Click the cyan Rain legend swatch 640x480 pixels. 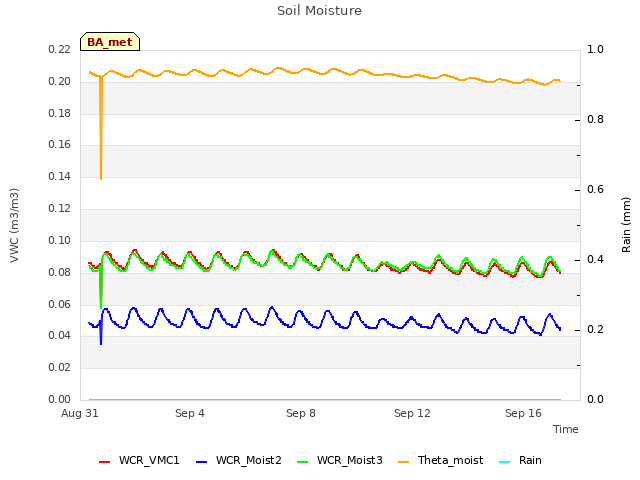tap(505, 462)
